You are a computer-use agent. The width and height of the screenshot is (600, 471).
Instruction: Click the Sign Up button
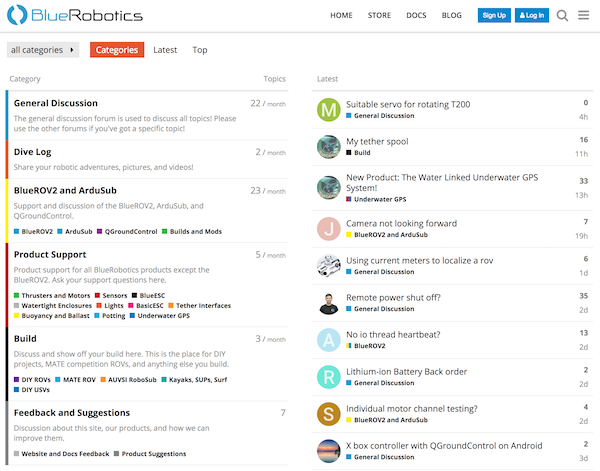(494, 16)
